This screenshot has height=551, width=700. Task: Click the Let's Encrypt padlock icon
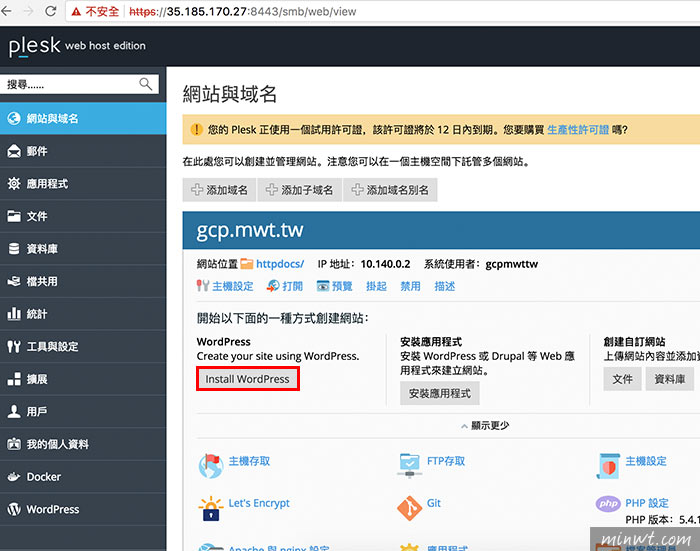211,508
